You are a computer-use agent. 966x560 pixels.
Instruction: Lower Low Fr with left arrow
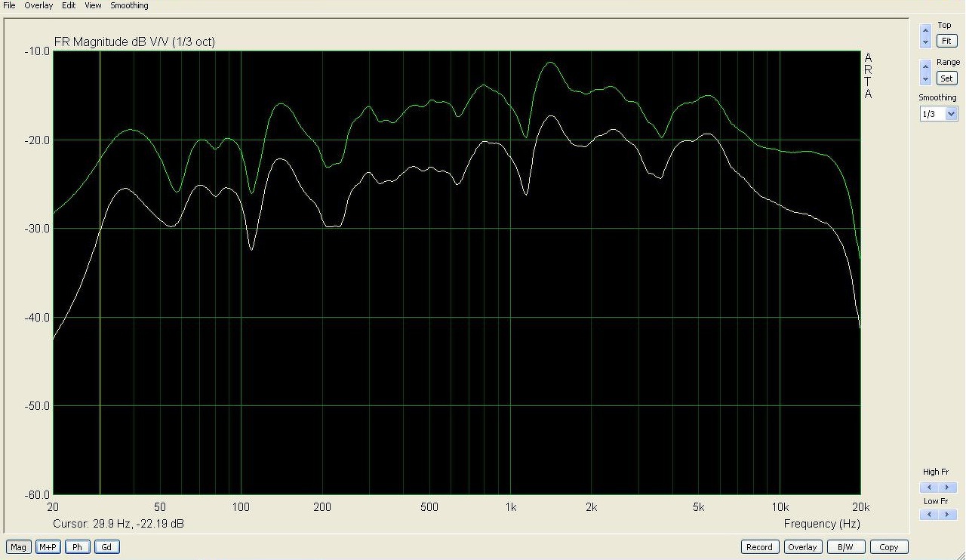point(930,515)
